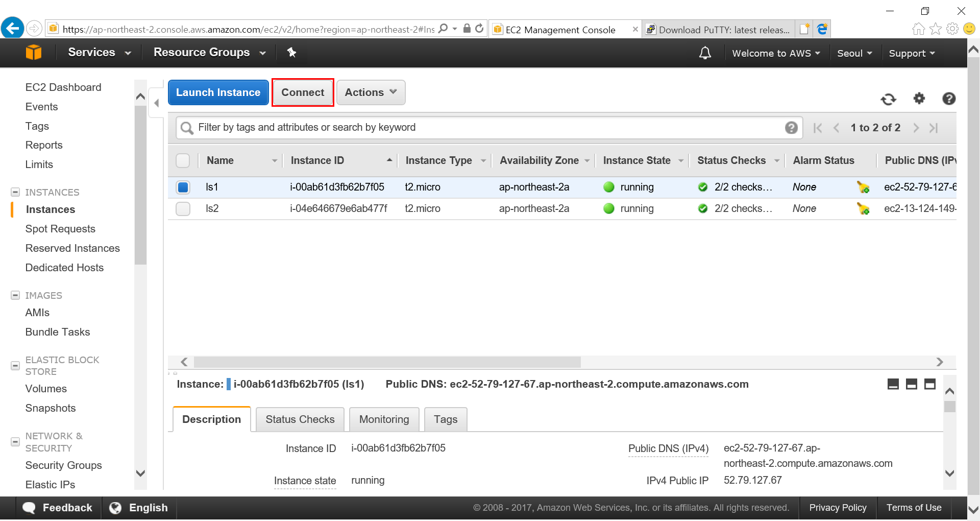980x521 pixels.
Task: Switch to the Description tab
Action: click(211, 419)
